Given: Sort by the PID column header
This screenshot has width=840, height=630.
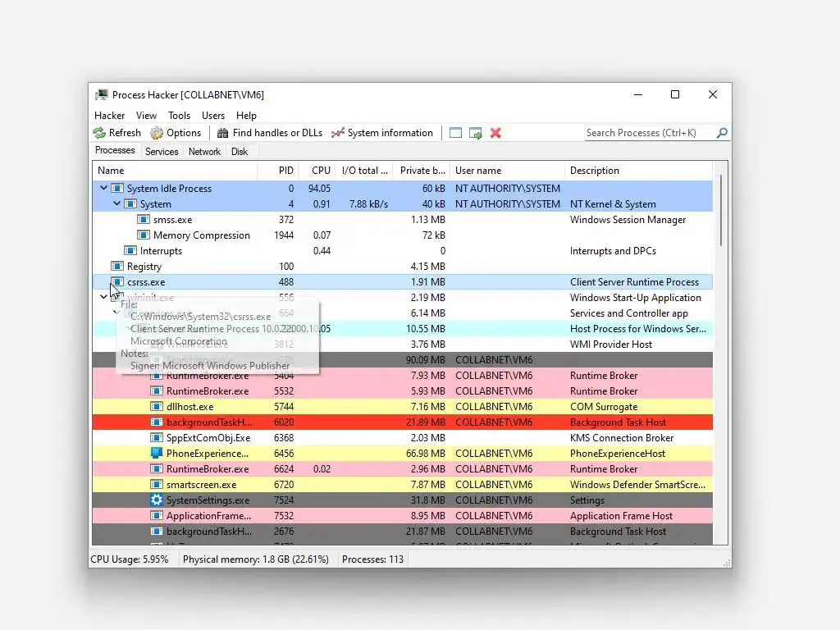Looking at the screenshot, I should coord(277,171).
